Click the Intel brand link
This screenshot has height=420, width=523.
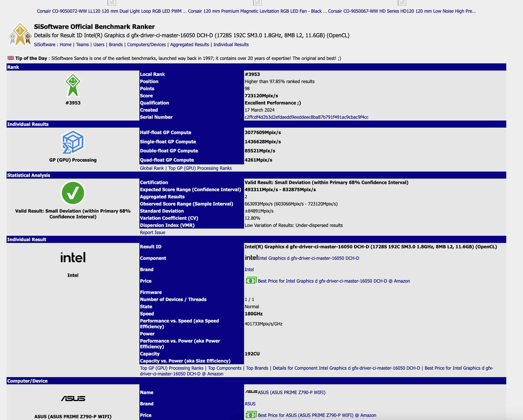point(249,270)
